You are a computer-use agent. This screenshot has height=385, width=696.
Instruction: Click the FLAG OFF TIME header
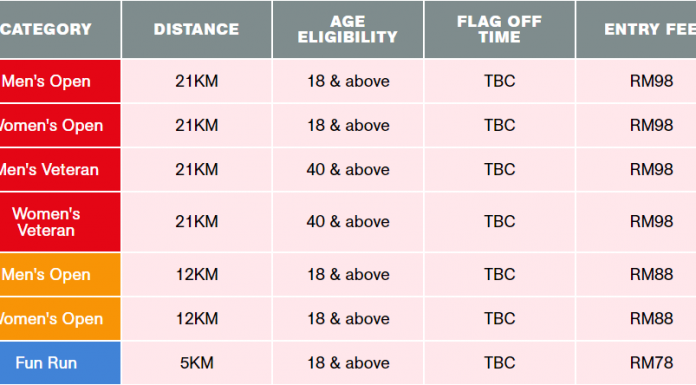(499, 29)
